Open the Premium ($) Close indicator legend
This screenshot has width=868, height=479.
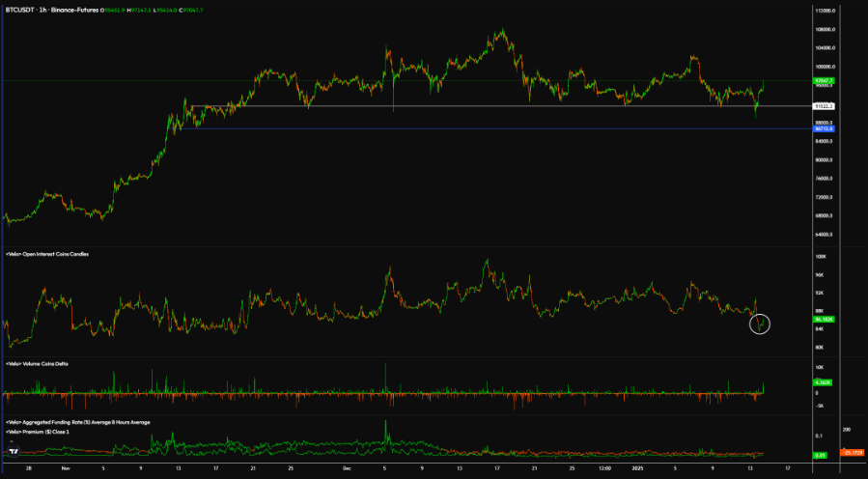click(x=37, y=430)
